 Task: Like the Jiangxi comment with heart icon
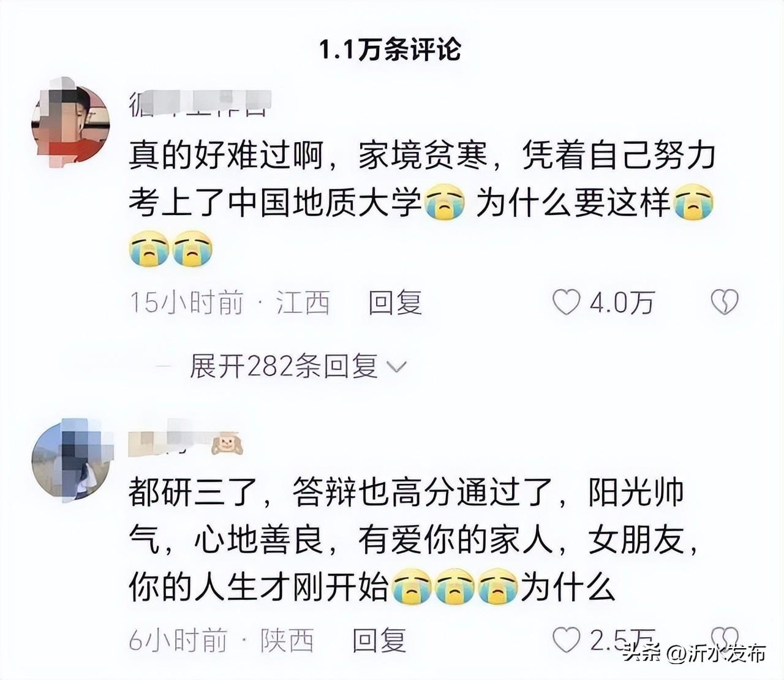pos(566,303)
